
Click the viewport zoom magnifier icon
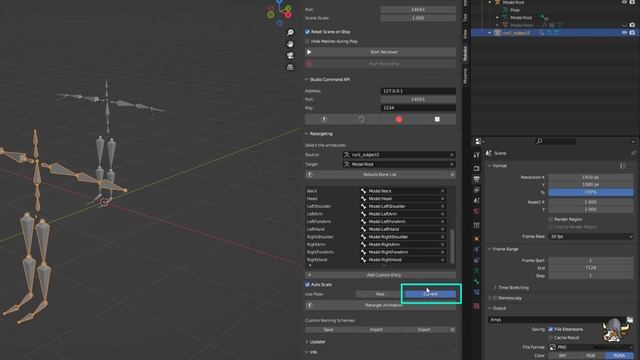(x=290, y=32)
